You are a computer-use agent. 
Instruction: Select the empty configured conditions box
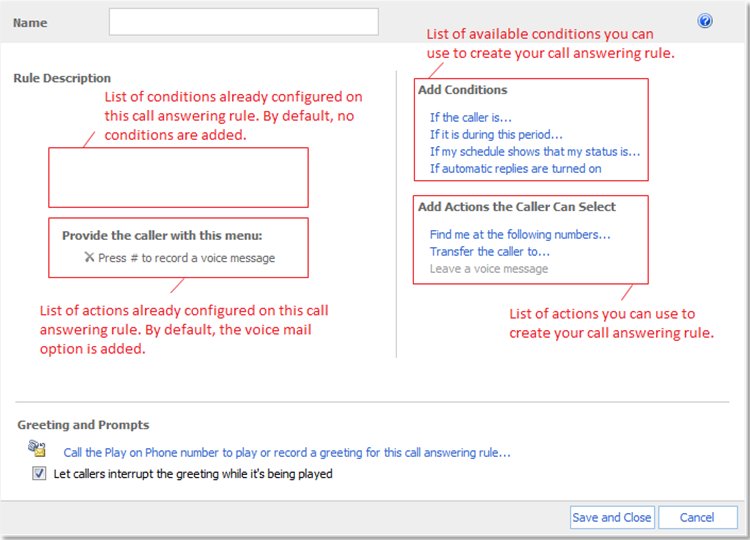point(178,177)
